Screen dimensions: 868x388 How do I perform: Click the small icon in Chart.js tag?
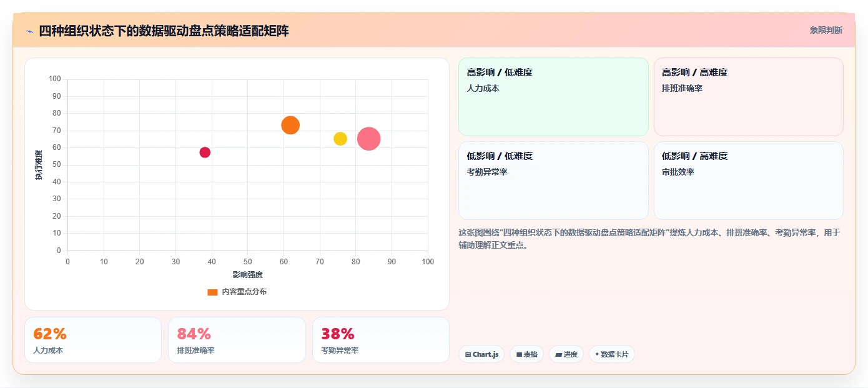468,354
